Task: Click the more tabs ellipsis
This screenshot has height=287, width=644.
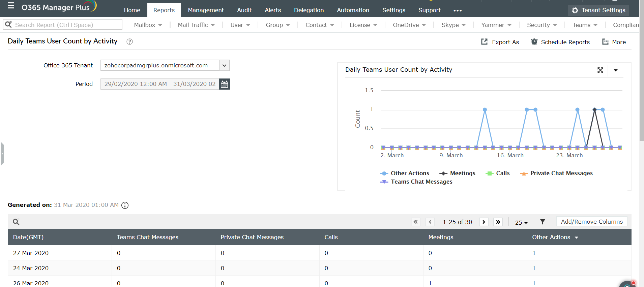Action: [458, 10]
